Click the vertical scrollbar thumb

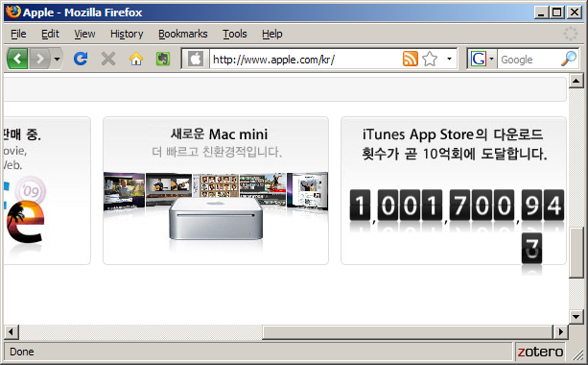[x=576, y=253]
